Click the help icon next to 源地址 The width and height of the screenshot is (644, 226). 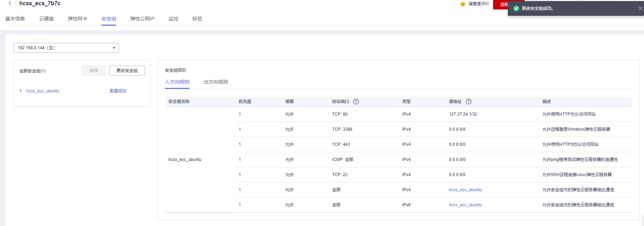[x=469, y=102]
